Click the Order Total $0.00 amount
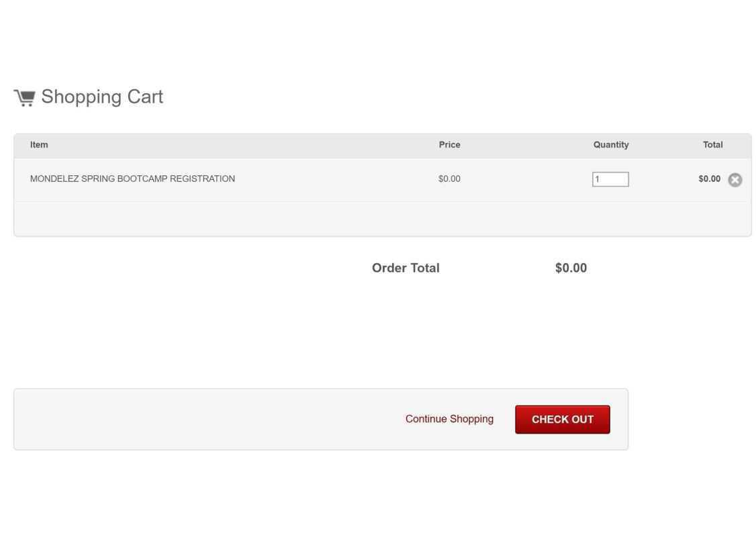The image size is (756, 535). point(571,269)
